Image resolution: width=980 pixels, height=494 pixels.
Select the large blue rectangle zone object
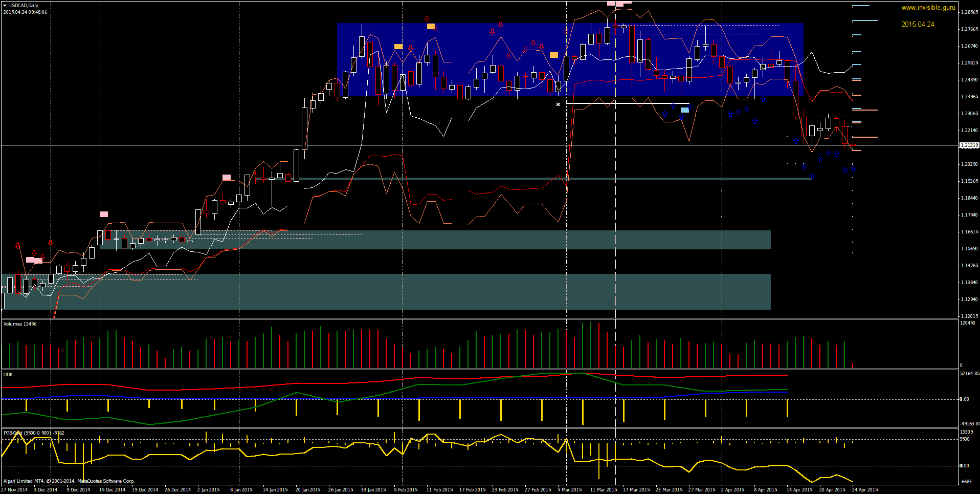[x=570, y=60]
